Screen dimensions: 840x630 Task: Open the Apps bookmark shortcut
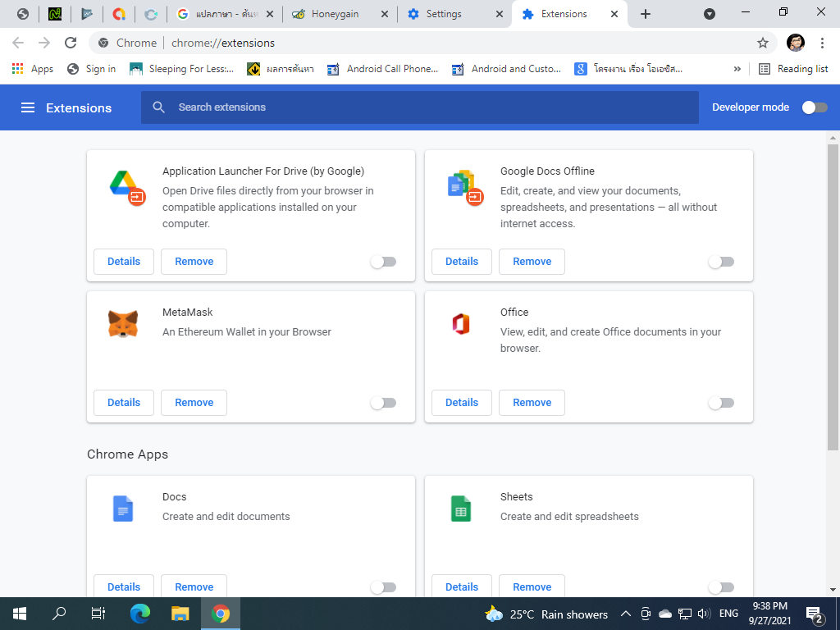tap(33, 69)
